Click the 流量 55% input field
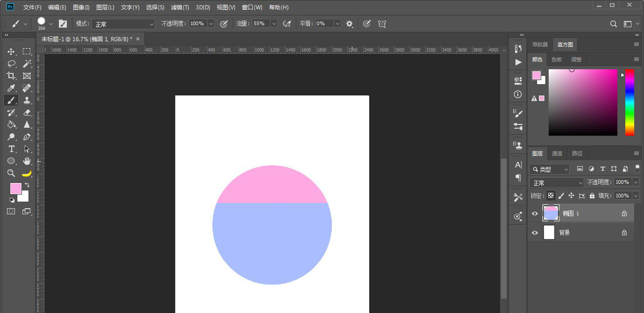 coord(261,23)
